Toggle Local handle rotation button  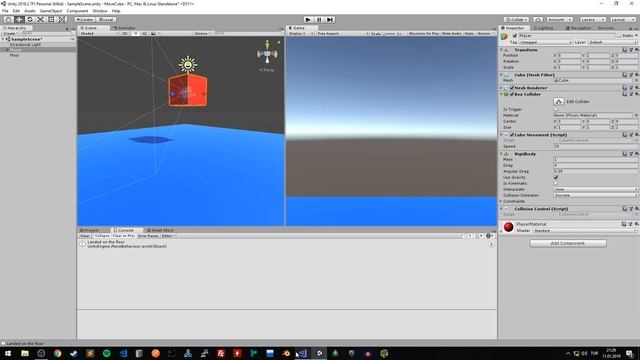(106, 20)
